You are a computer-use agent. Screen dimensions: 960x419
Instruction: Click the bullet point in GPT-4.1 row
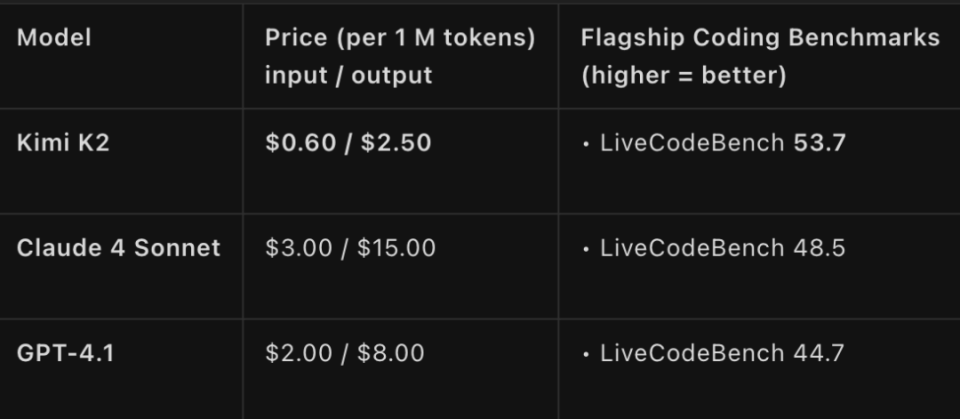tap(586, 353)
